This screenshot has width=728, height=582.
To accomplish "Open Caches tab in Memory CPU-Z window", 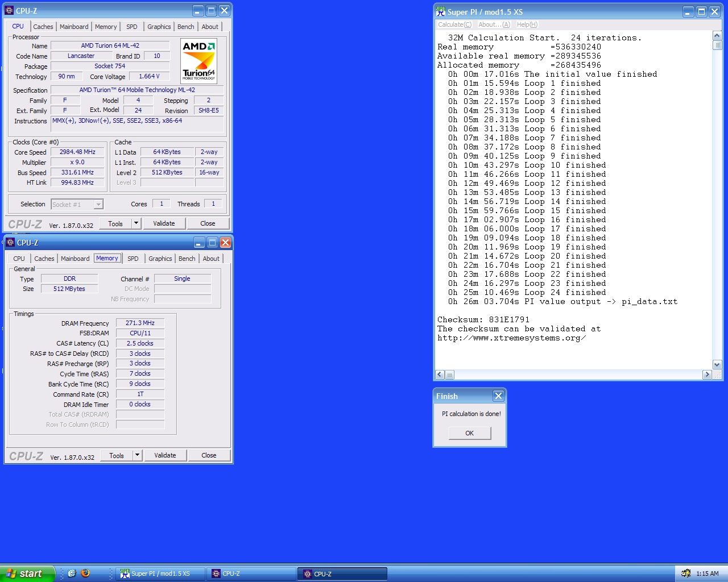I will pyautogui.click(x=44, y=259).
